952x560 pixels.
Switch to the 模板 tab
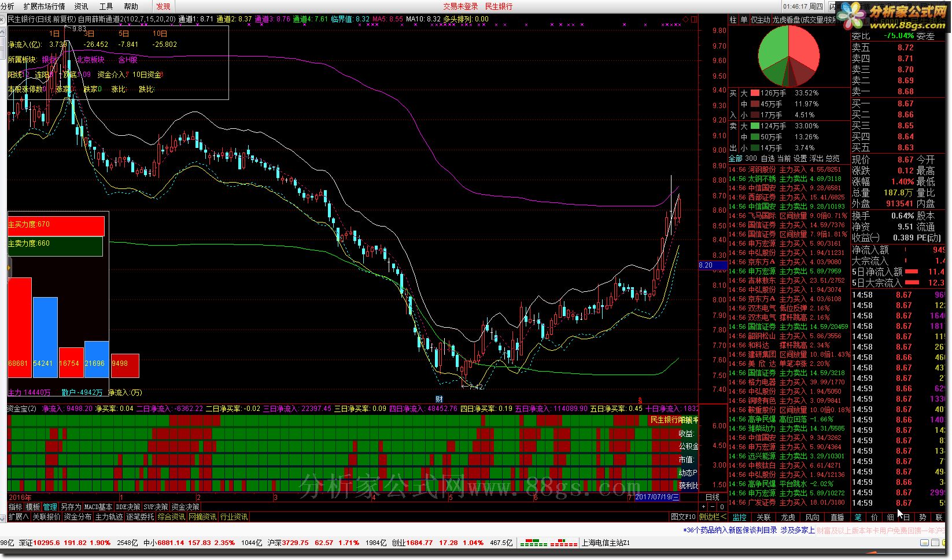33,507
